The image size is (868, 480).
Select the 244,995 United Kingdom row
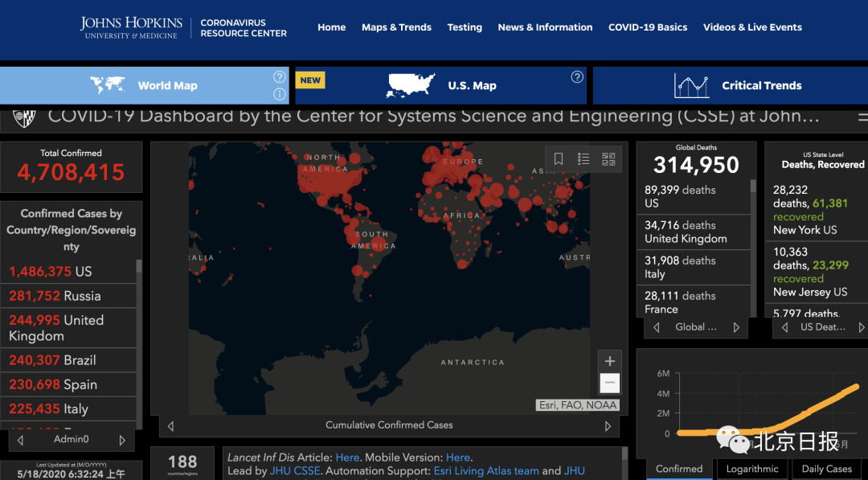tap(68, 328)
